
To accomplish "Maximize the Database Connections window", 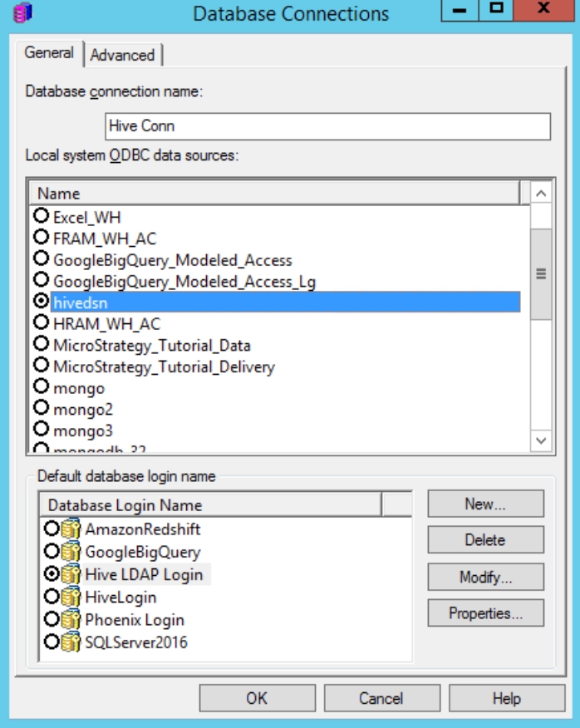I will coord(496,10).
